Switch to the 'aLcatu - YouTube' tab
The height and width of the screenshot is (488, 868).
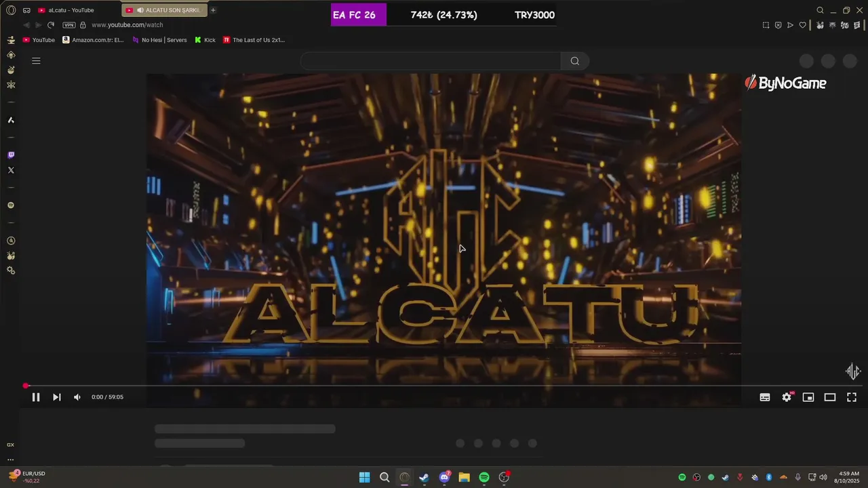pyautogui.click(x=71, y=10)
